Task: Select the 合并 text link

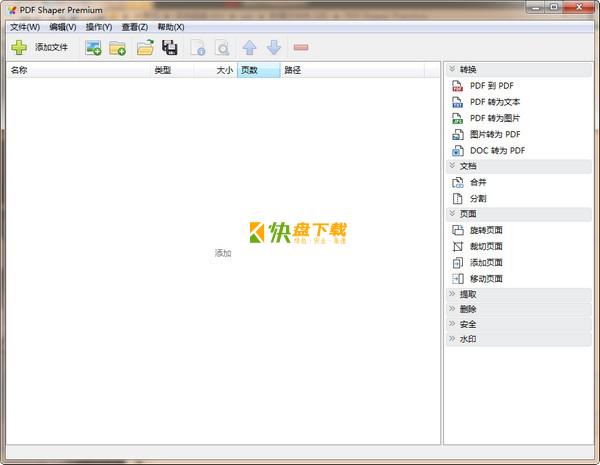Action: [x=478, y=183]
